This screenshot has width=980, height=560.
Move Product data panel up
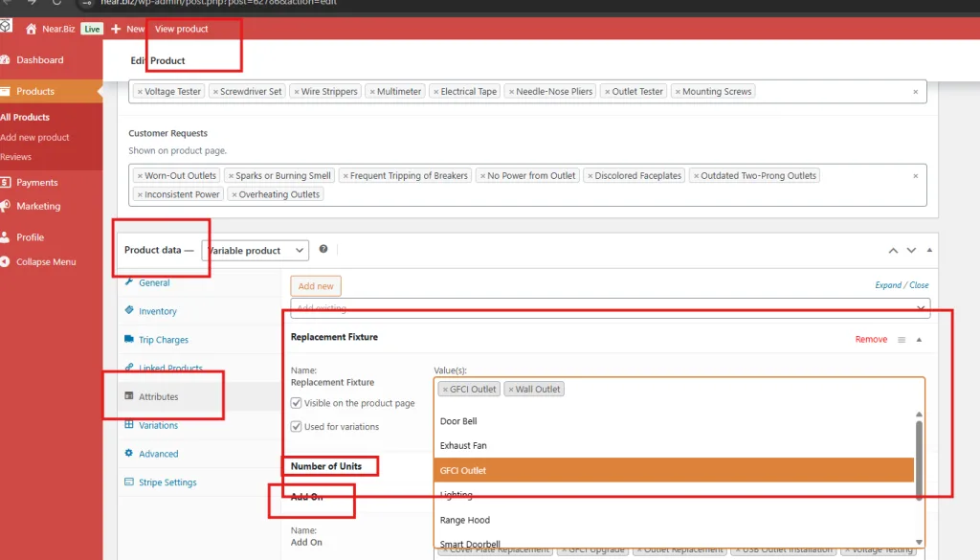893,251
